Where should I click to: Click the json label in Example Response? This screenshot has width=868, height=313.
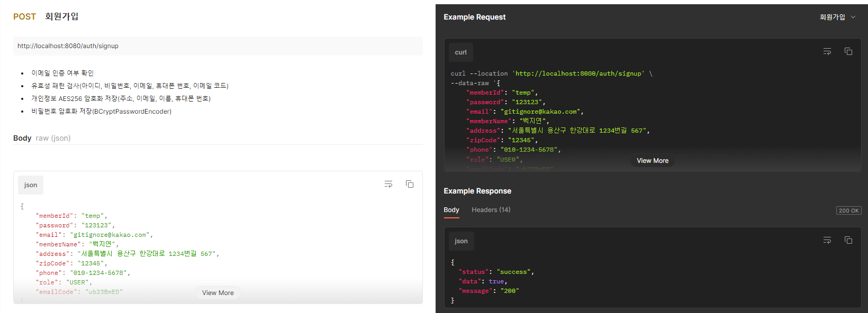click(x=461, y=241)
